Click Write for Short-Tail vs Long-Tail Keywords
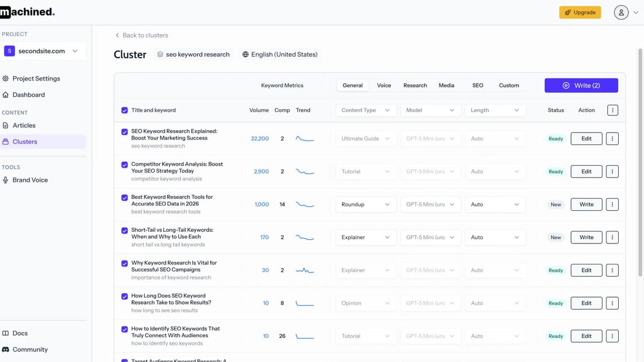The height and width of the screenshot is (362, 644). pos(586,237)
